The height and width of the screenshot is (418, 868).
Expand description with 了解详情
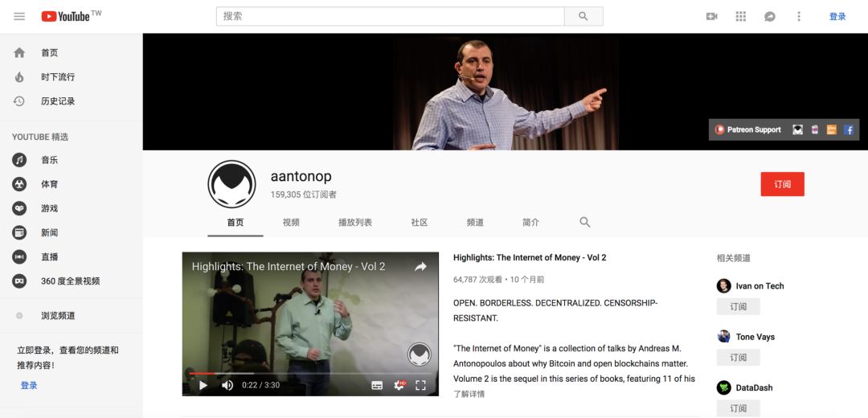[469, 394]
